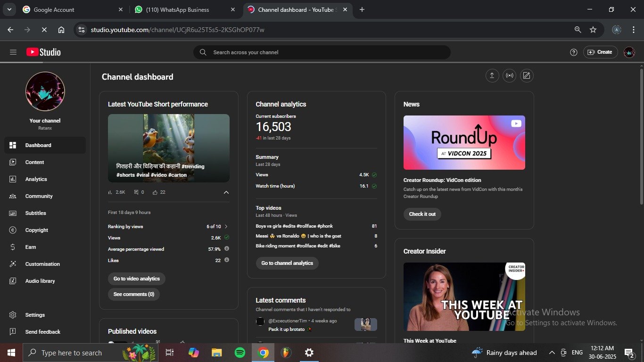The width and height of the screenshot is (644, 362).
Task: Open the site information icon in address bar
Action: (82, 30)
